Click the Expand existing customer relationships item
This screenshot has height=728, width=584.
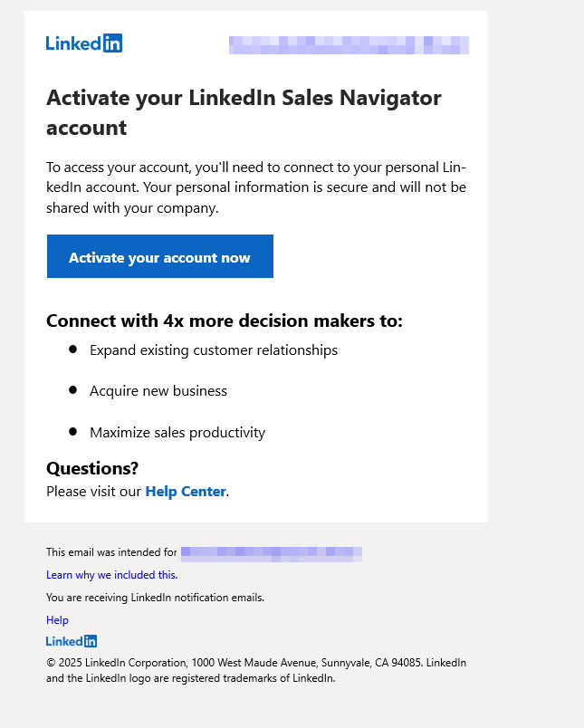(214, 350)
